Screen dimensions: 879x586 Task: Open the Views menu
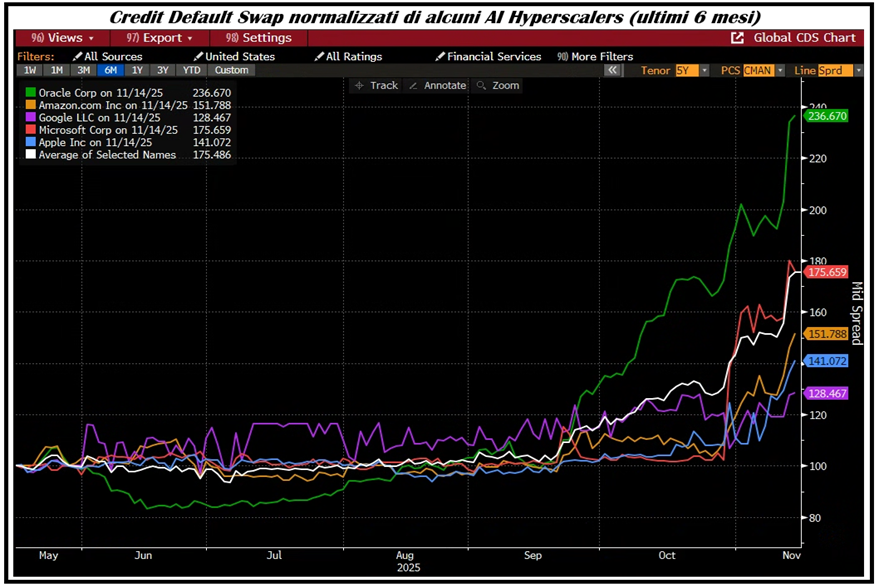[x=58, y=38]
